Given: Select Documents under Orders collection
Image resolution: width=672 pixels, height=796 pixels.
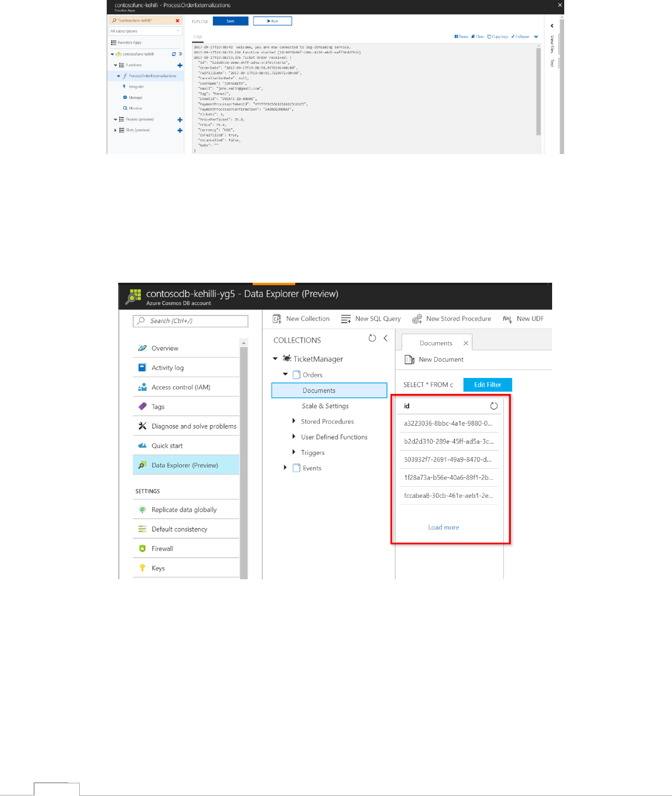Looking at the screenshot, I should (x=329, y=390).
